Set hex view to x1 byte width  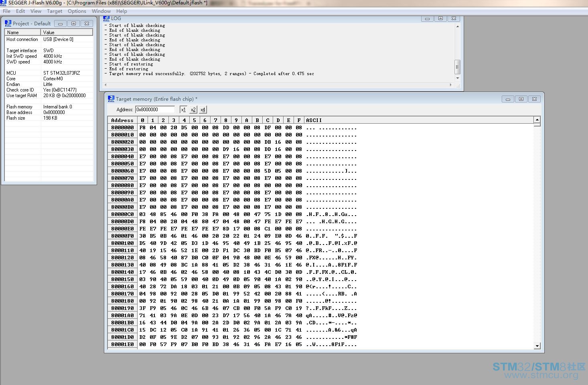point(183,110)
